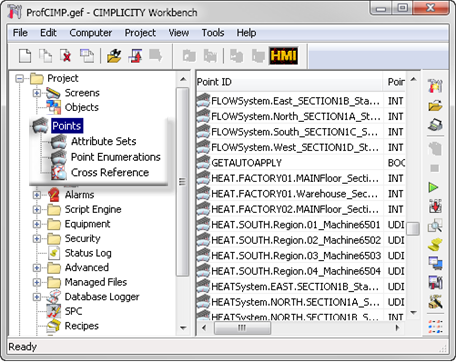Click the tools icon near bottom right toolbar
Screen dimensions: 457x362
tap(435, 302)
